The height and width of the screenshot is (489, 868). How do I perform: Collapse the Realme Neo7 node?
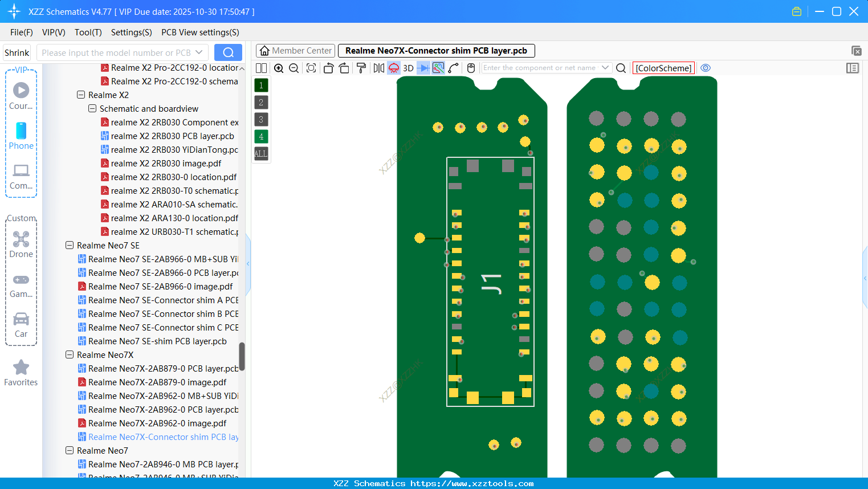(x=70, y=450)
